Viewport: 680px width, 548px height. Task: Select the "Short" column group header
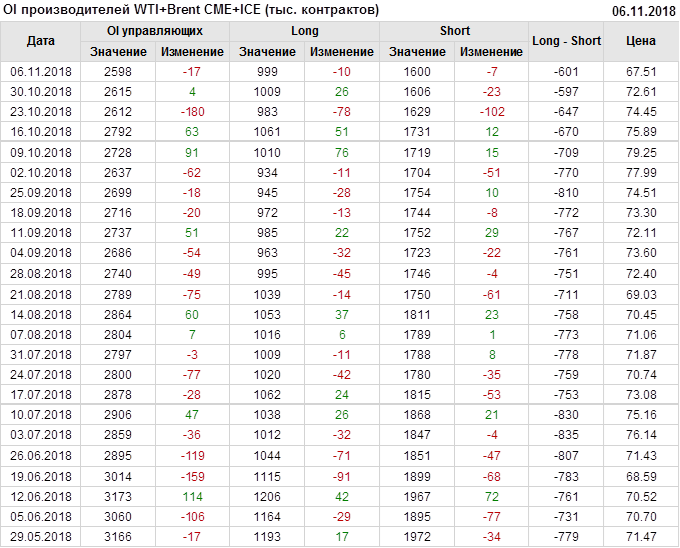pos(455,31)
